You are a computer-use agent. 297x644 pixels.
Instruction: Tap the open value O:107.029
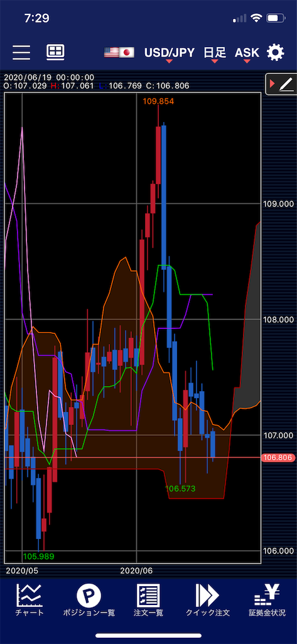(25, 86)
